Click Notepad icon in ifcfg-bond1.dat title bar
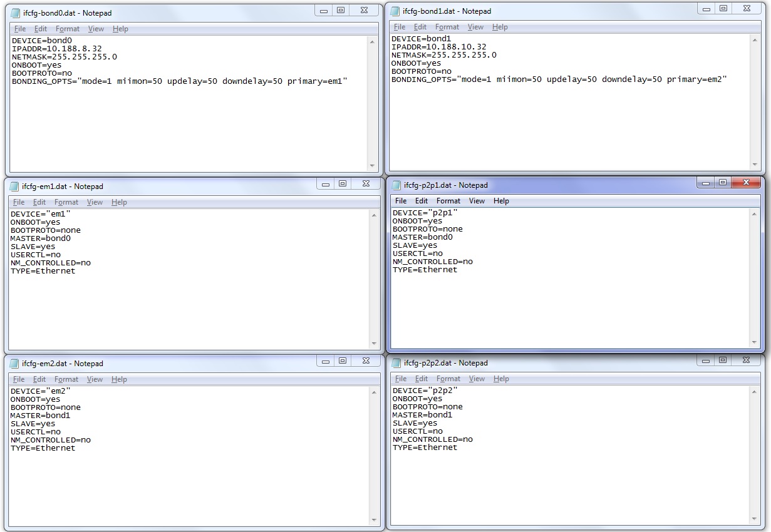The image size is (771, 532). pyautogui.click(x=395, y=11)
